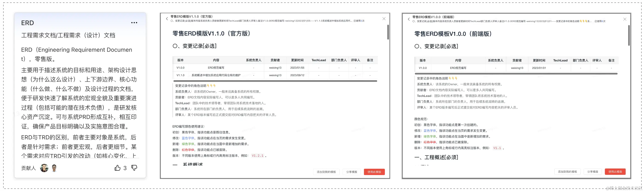644x192 pixels.
Task: Close the V1.0.0 frontend template preview
Action: point(625,19)
